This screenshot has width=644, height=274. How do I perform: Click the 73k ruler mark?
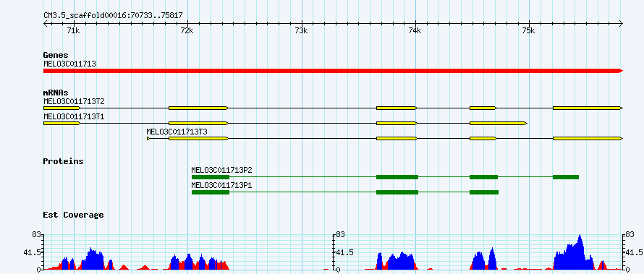tap(302, 31)
